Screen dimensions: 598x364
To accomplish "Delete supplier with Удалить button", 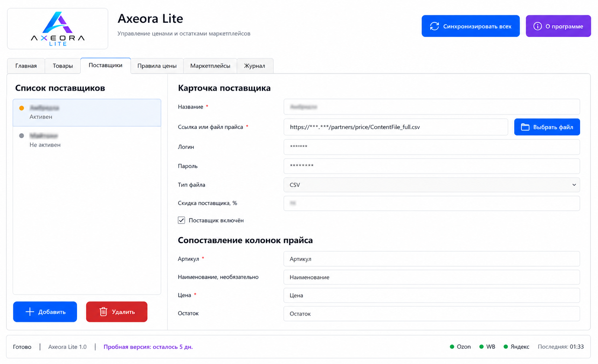I will [117, 312].
